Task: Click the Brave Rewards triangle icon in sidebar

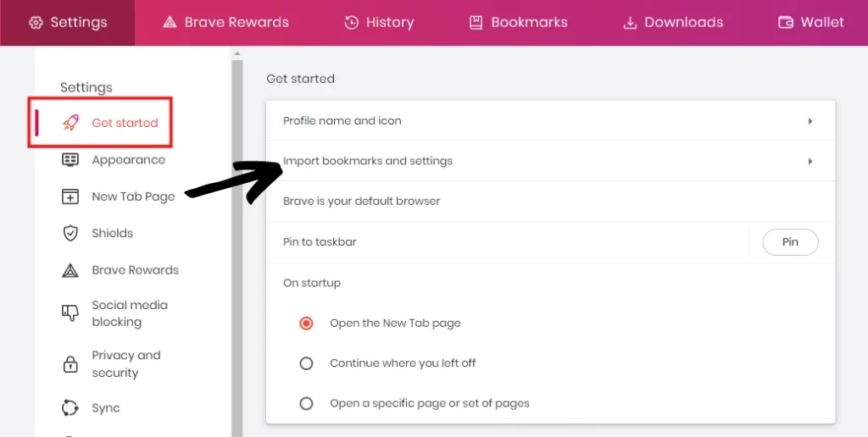Action: pos(70,270)
